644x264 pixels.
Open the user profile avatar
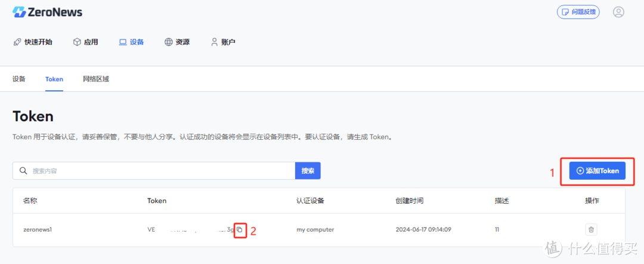tap(618, 12)
